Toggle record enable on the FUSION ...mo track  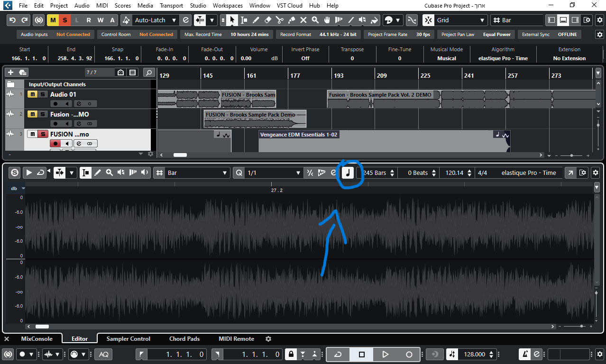tap(55, 143)
